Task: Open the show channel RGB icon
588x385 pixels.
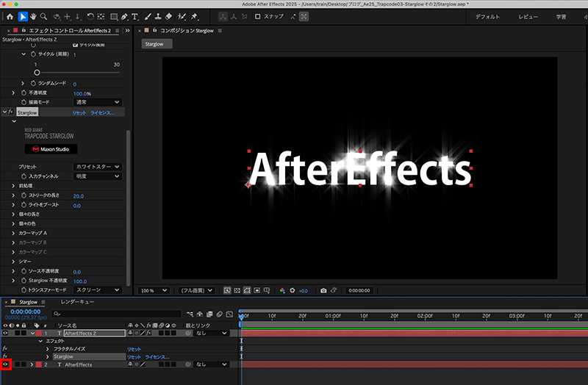Action: point(282,290)
